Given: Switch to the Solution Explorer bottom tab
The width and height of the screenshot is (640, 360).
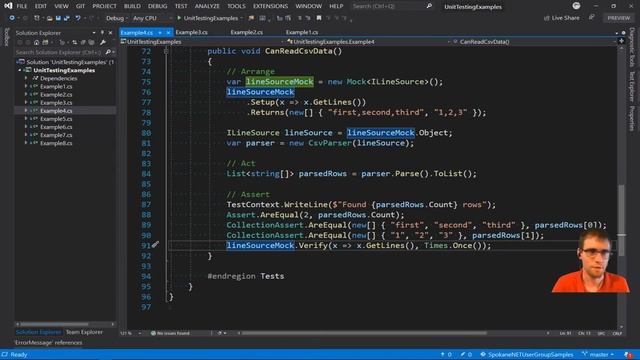Looking at the screenshot, I should pyautogui.click(x=38, y=332).
